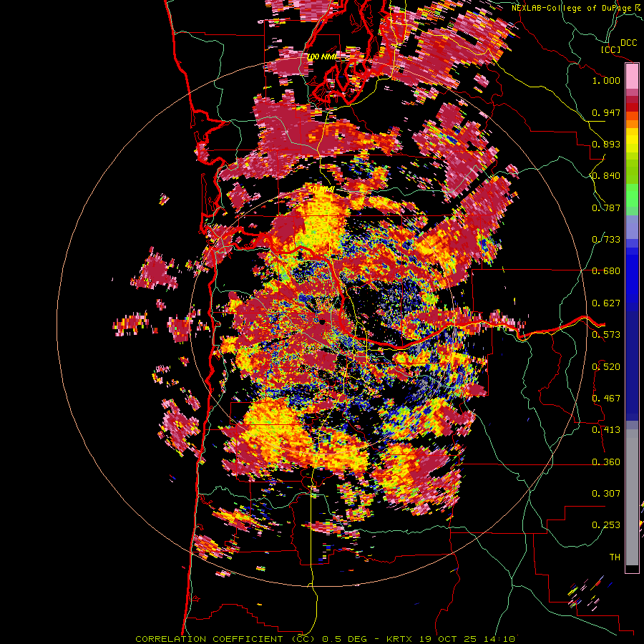Click the 0.787 legend value
This screenshot has height=644, width=644.
coord(606,208)
